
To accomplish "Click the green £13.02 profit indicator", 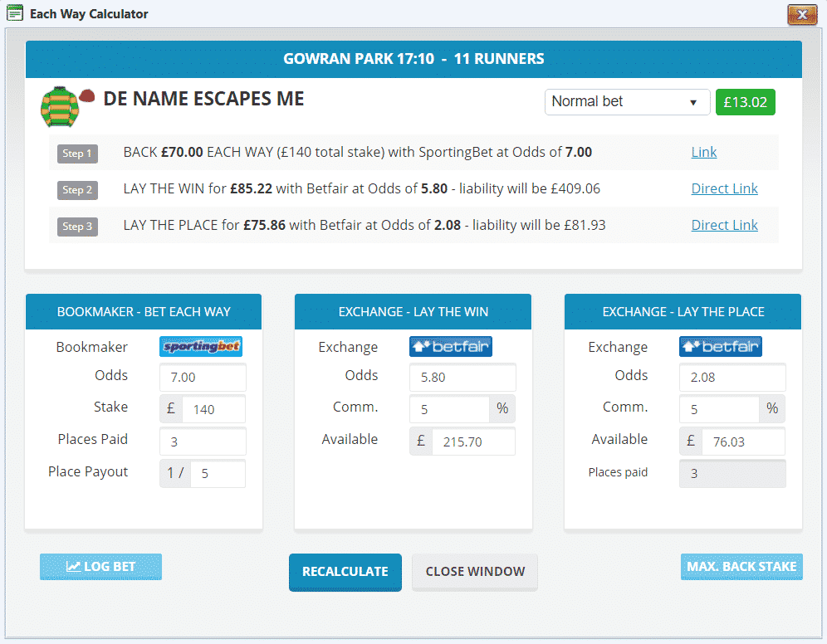I will [x=745, y=101].
